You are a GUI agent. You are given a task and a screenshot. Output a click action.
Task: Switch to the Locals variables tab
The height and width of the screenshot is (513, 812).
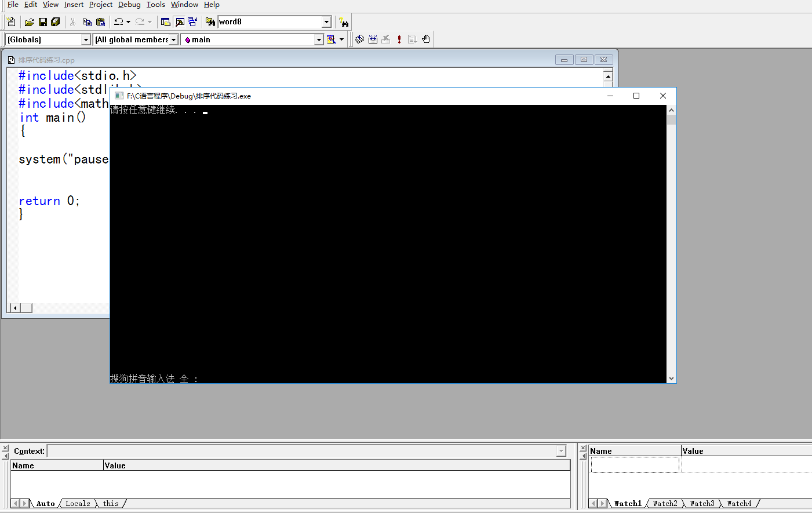coord(78,504)
